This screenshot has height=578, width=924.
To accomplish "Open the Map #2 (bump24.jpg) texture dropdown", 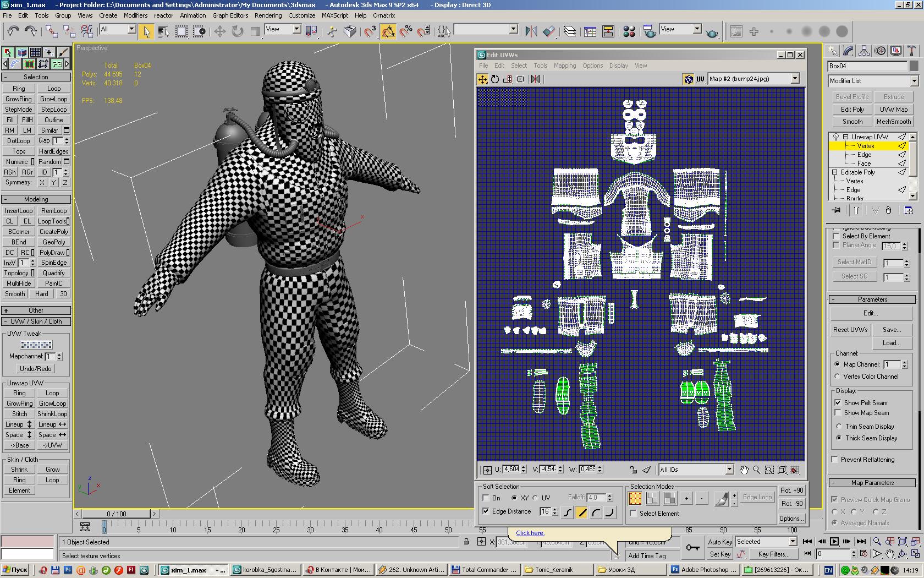I will point(795,79).
